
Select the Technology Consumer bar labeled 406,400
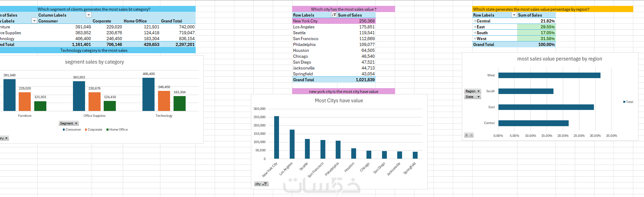[148, 94]
